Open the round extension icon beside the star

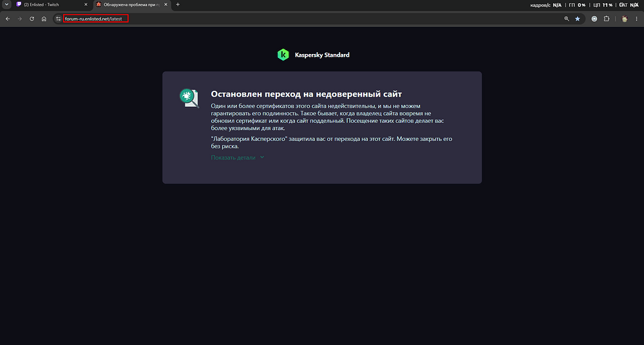pos(594,19)
